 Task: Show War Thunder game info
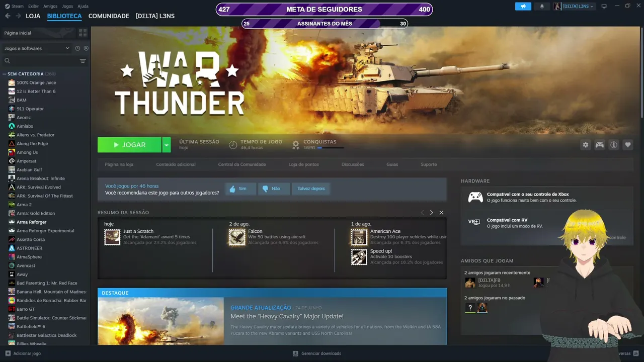[x=614, y=145]
